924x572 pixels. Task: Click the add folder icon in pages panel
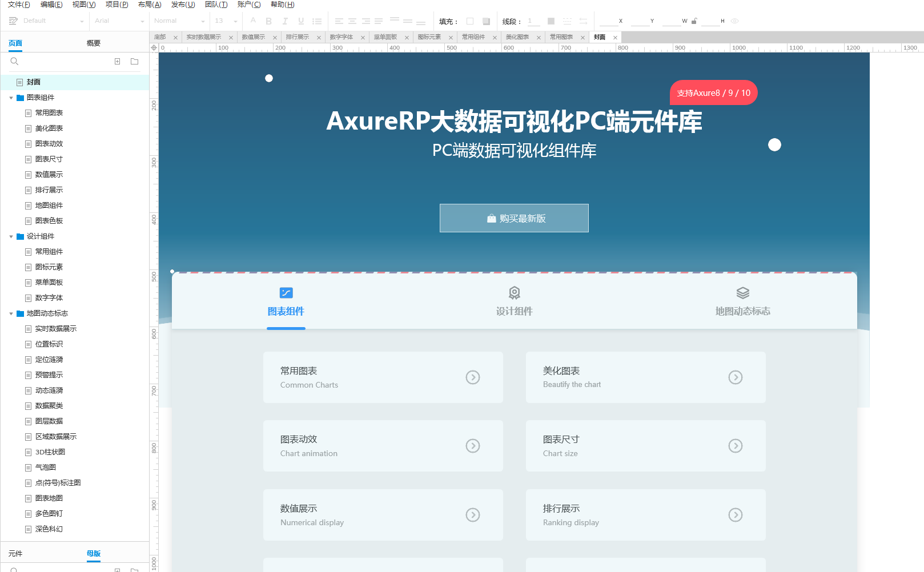(134, 62)
